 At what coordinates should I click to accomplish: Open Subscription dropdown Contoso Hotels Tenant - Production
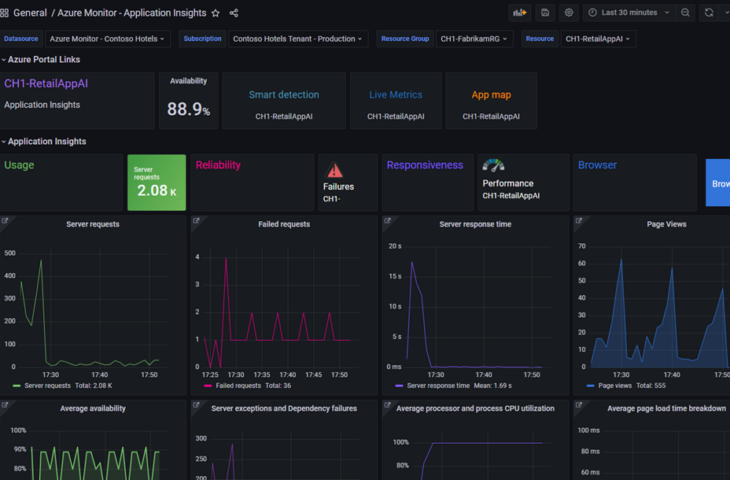[x=297, y=39]
